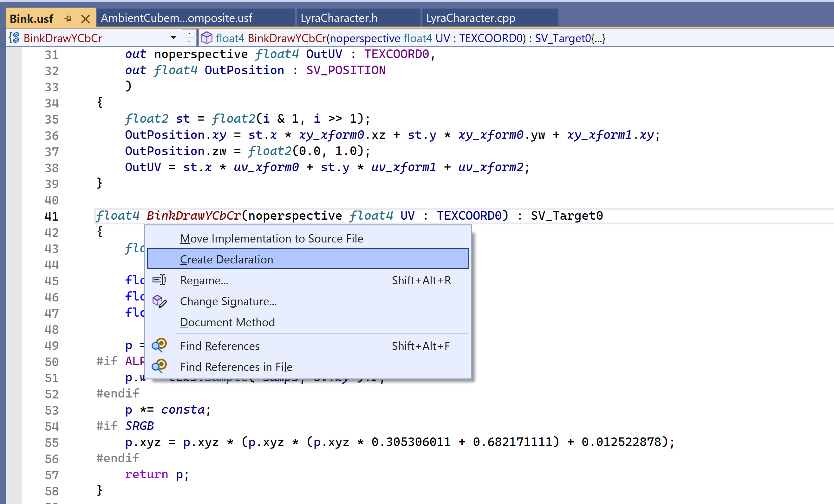Click line number 55 in the gutter
The height and width of the screenshot is (504, 834).
pyautogui.click(x=51, y=443)
